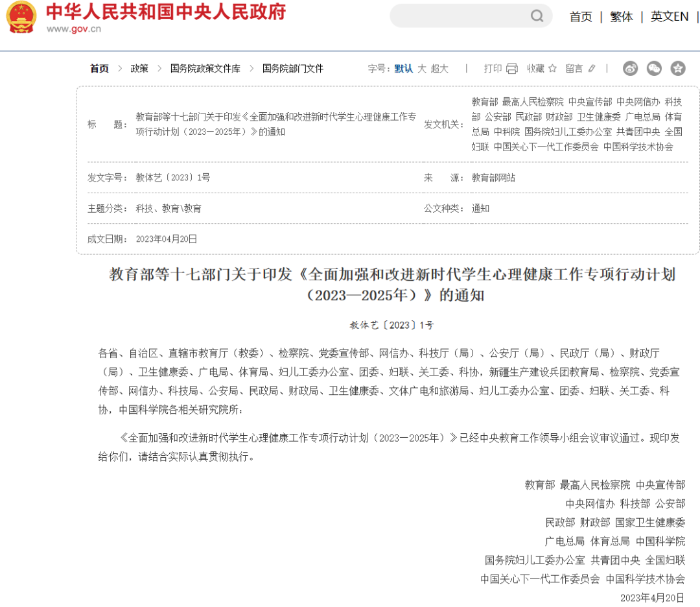Click the national emblem logo
Viewport: 700px width, 607px height.
tap(21, 18)
